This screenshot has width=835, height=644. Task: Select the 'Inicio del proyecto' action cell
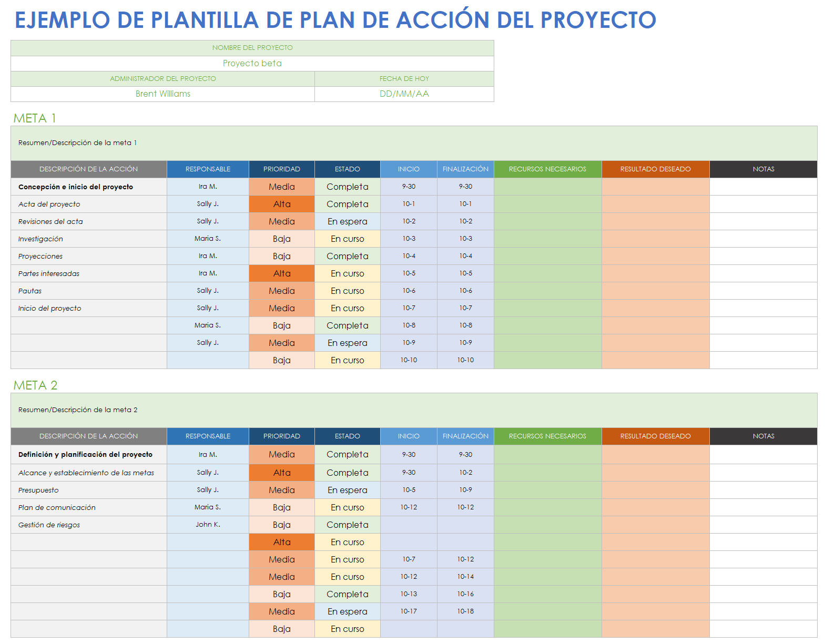point(89,308)
